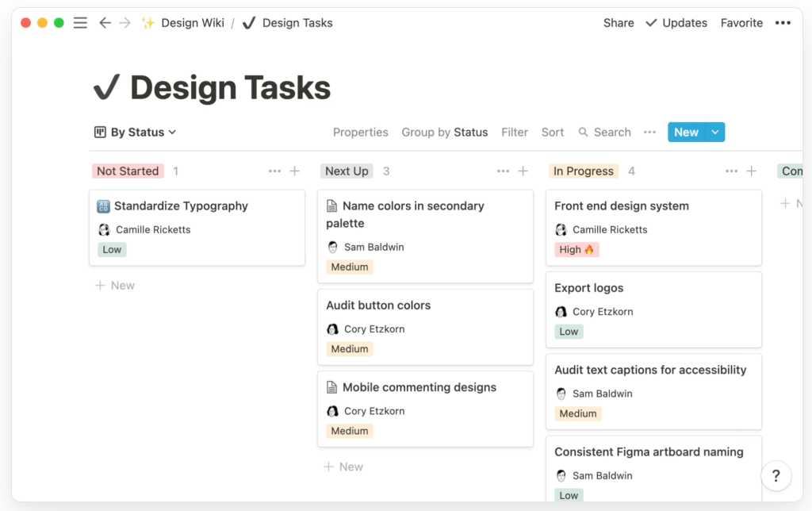Click the blue New button

(686, 133)
